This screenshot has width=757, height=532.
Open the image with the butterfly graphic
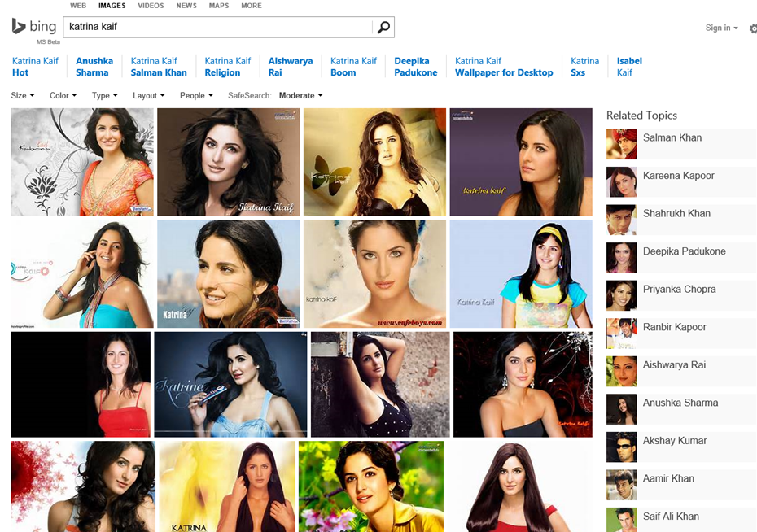[374, 162]
